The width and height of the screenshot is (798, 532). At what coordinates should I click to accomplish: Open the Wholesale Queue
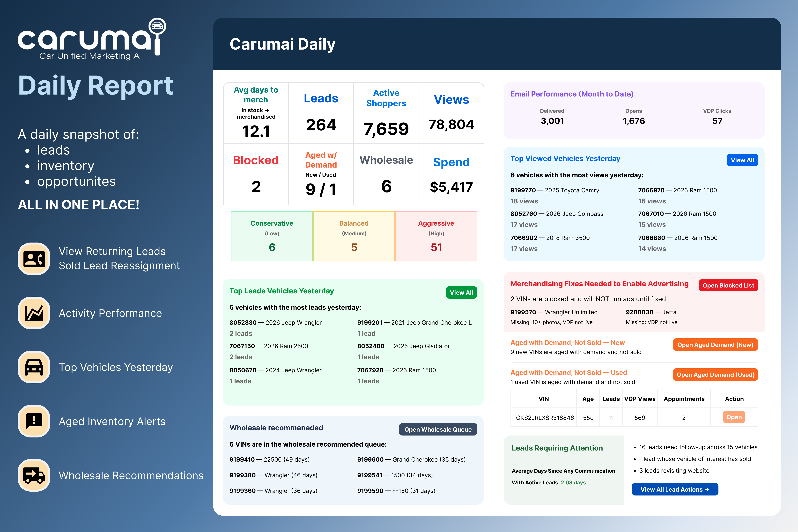pyautogui.click(x=438, y=429)
